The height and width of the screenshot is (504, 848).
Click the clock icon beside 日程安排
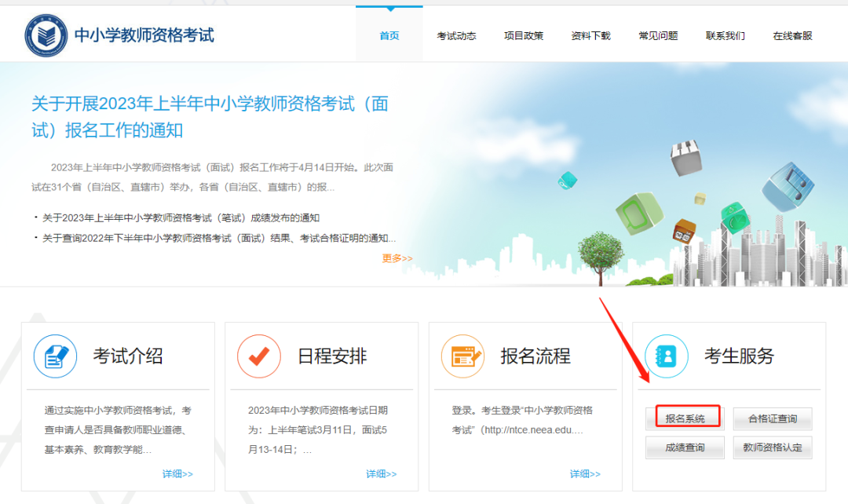258,355
